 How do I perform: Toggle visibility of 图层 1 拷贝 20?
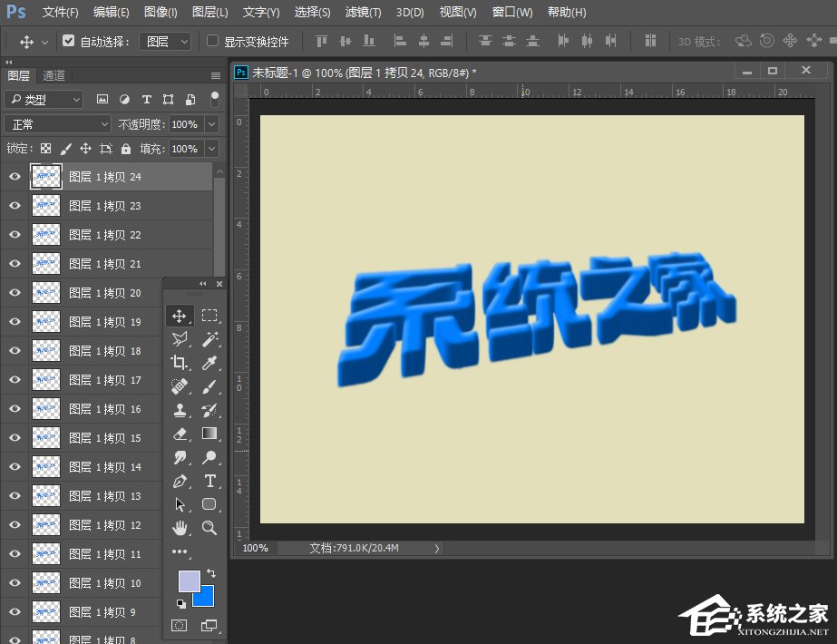coord(14,292)
